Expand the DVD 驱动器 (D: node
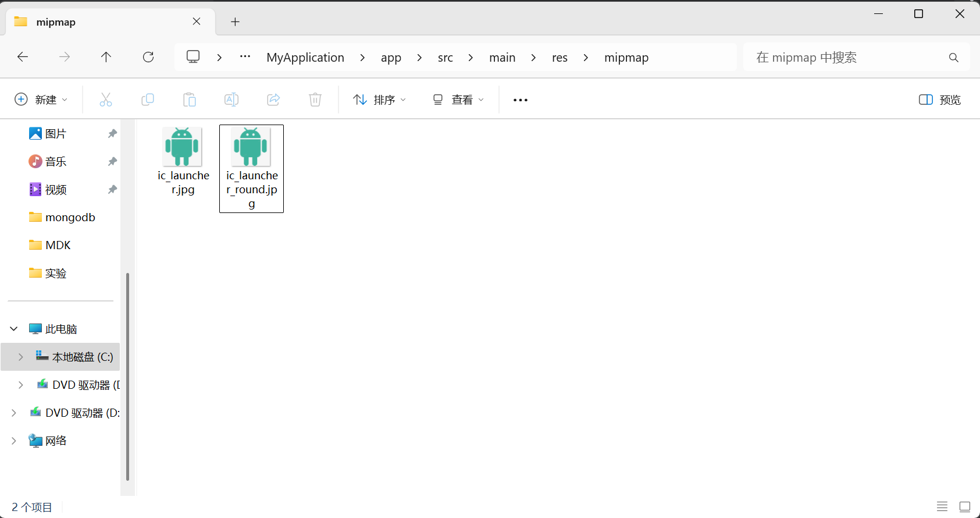980x518 pixels. [14, 413]
